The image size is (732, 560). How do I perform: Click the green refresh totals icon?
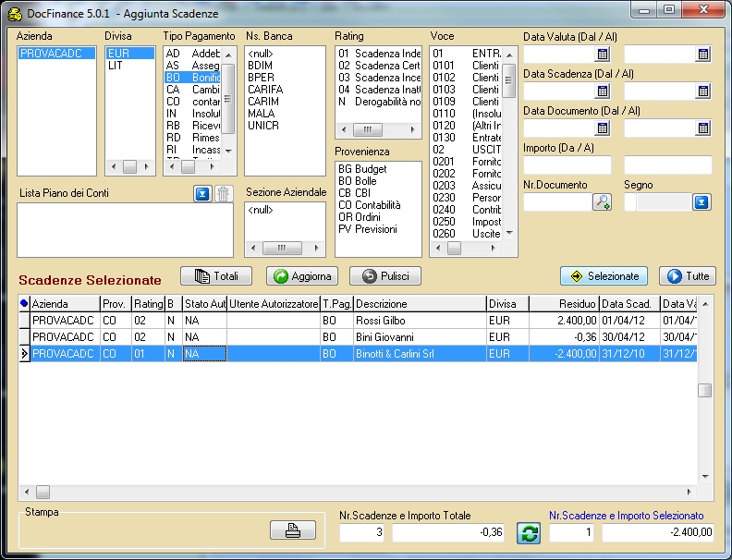click(528, 533)
